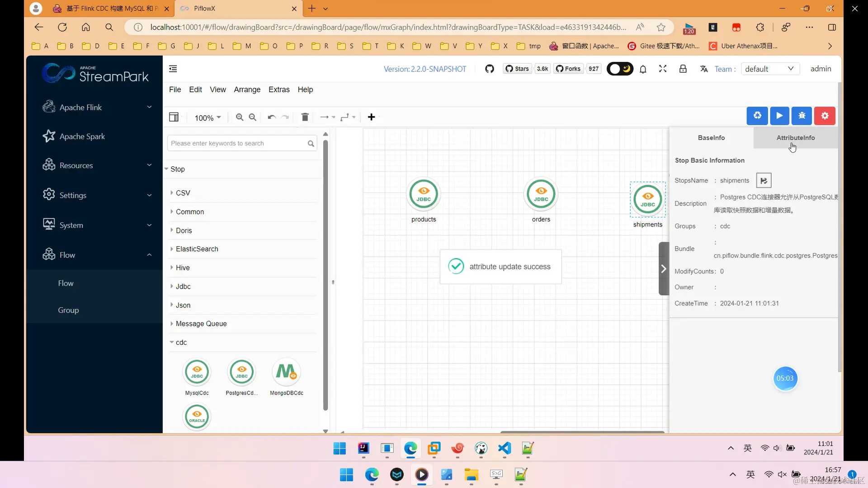The height and width of the screenshot is (488, 868).
Task: Toggle the format panel sidebar icon
Action: point(174,117)
